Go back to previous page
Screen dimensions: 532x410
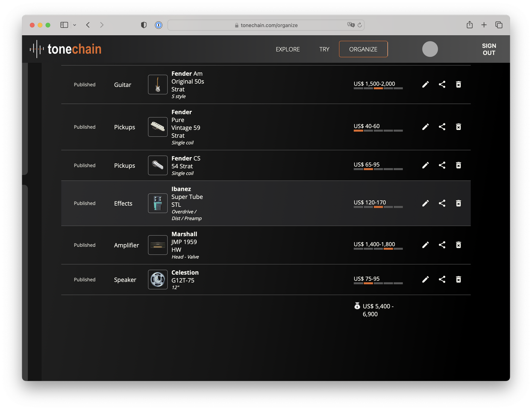[88, 25]
